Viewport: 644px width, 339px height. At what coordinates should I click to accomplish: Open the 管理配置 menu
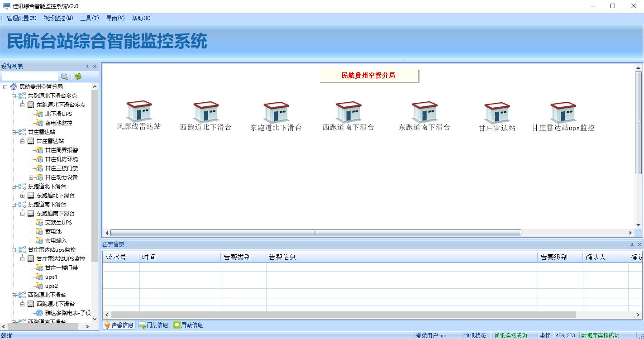click(x=21, y=18)
